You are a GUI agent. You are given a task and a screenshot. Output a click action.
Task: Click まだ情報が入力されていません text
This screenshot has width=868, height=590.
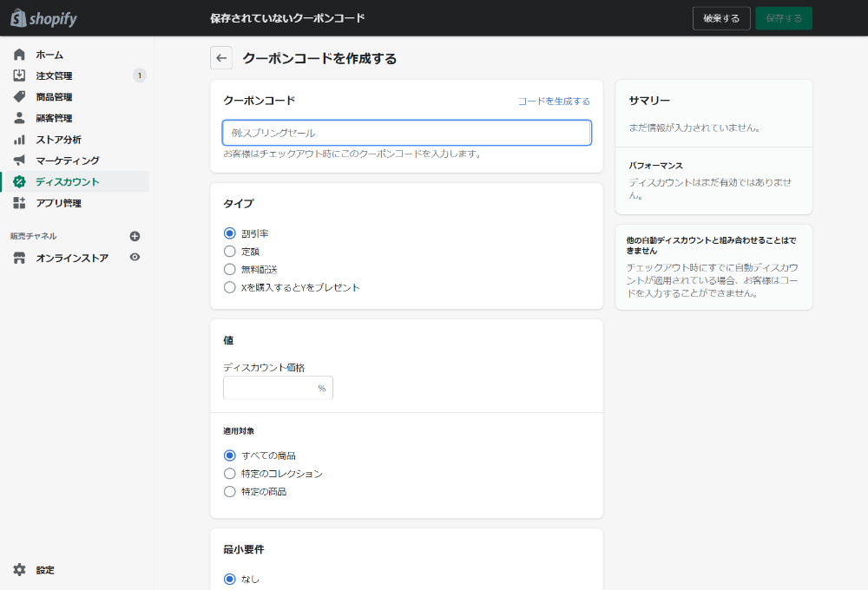click(694, 128)
